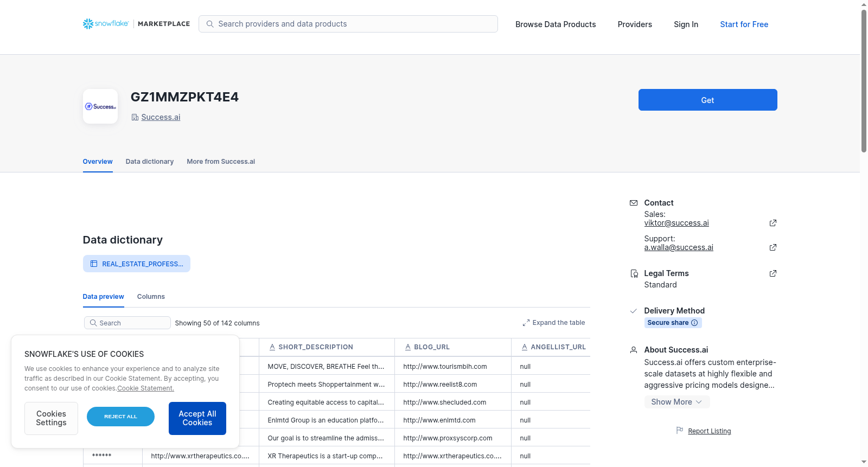Screen dimensions: 868x467
Task: Open the More from Success.ai tab
Action: pos(221,162)
